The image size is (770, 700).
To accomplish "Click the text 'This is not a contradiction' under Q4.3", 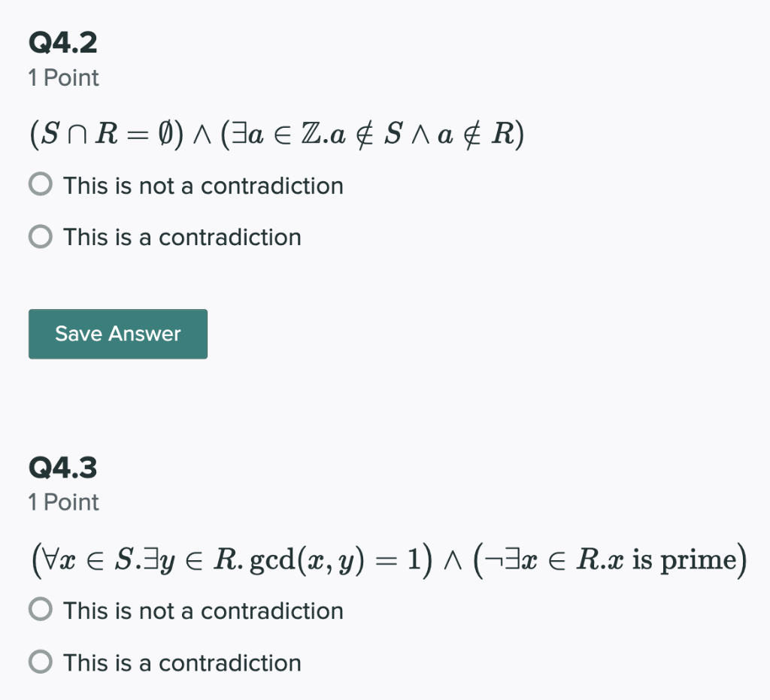I will [203, 611].
